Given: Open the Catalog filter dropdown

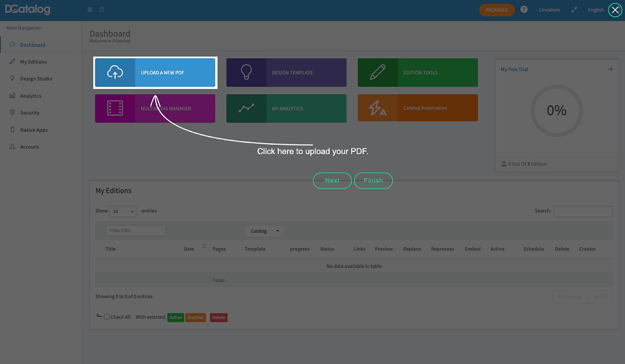Looking at the screenshot, I should 264,231.
